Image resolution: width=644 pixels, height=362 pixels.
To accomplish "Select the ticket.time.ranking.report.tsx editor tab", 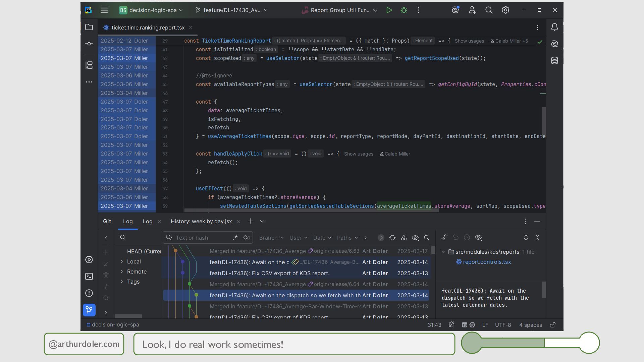I will click(x=148, y=28).
